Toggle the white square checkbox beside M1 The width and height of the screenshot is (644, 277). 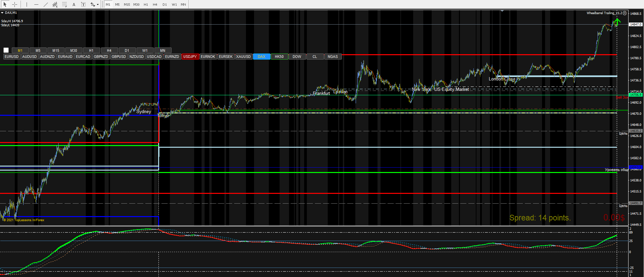(x=6, y=50)
